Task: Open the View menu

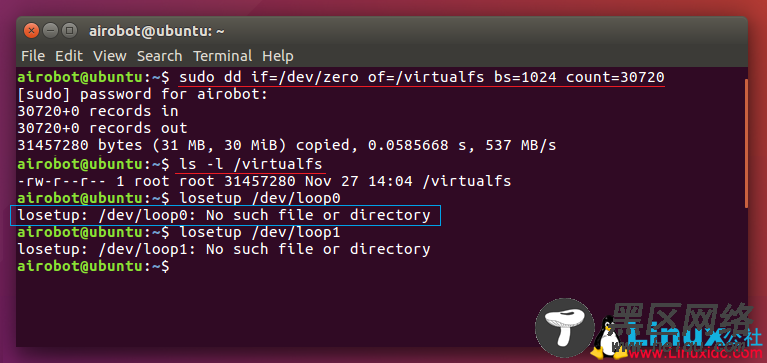Action: pos(110,56)
